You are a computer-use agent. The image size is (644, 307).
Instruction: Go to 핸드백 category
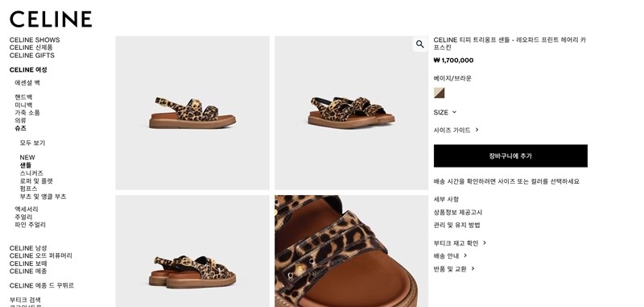point(23,97)
